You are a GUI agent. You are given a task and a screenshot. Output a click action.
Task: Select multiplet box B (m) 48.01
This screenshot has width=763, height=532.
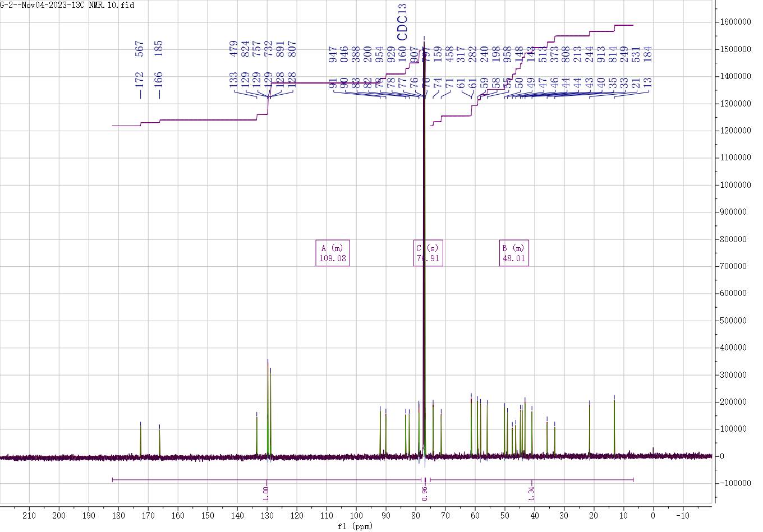click(x=514, y=253)
